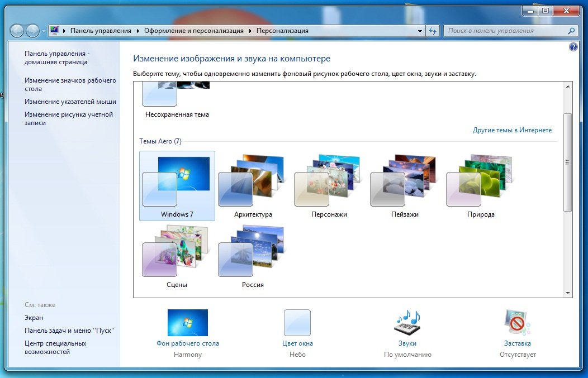
Task: Open the Desktop Background icon (Harmony)
Action: pyautogui.click(x=187, y=323)
